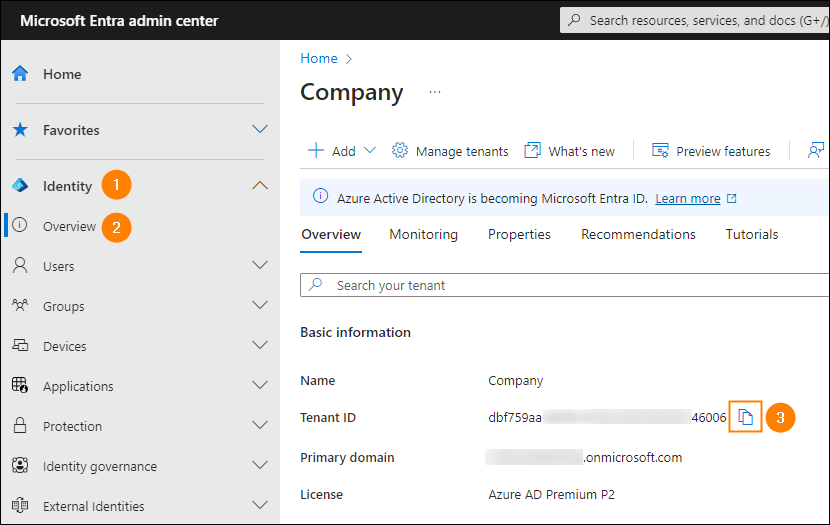Click the Company name value

tap(516, 381)
